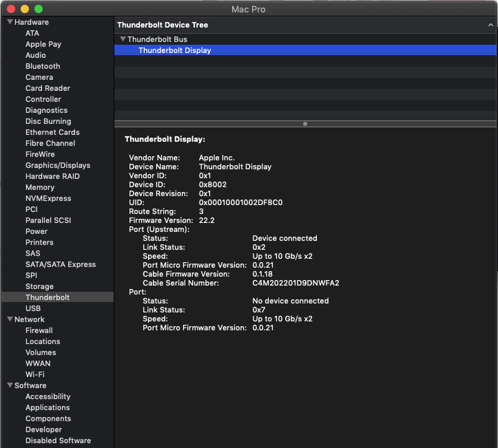Screen dimensions: 498x448
Task: Collapse the Hardware section triangle
Action: 10,22
